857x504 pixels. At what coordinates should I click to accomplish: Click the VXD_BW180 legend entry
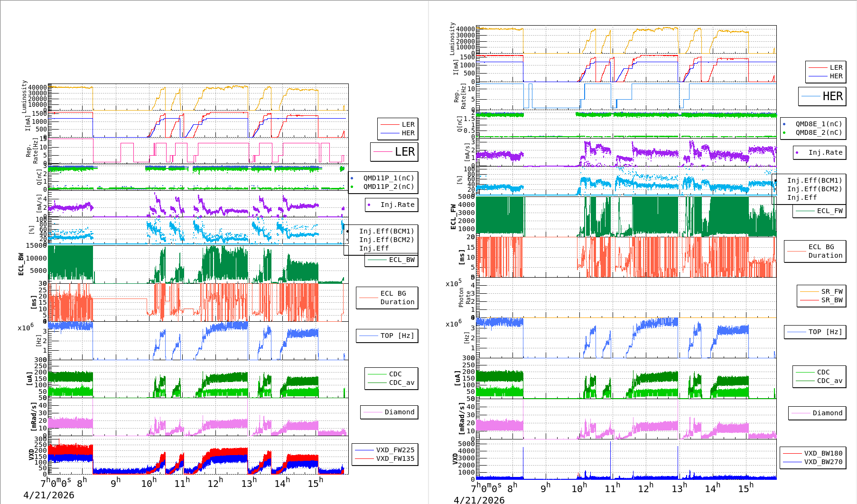pyautogui.click(x=823, y=453)
